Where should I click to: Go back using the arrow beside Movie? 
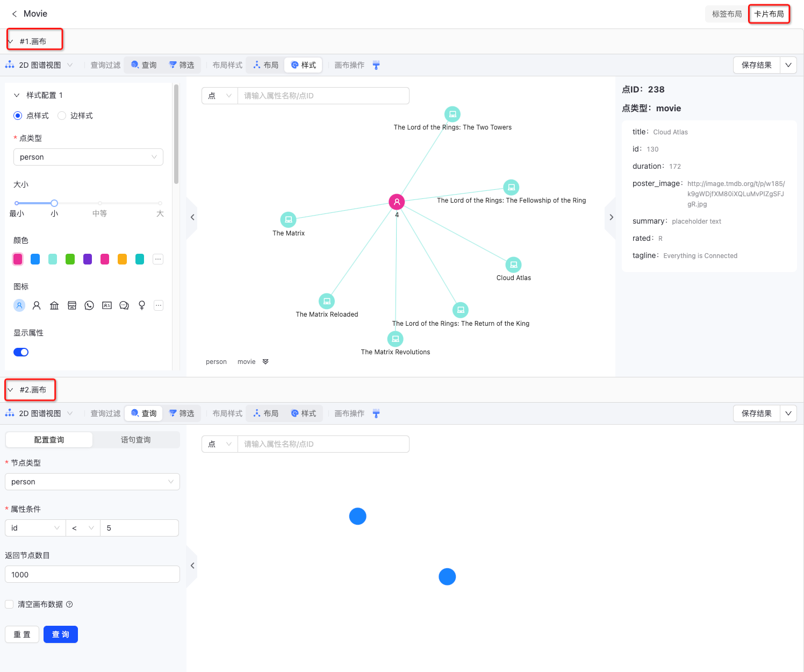(x=15, y=14)
